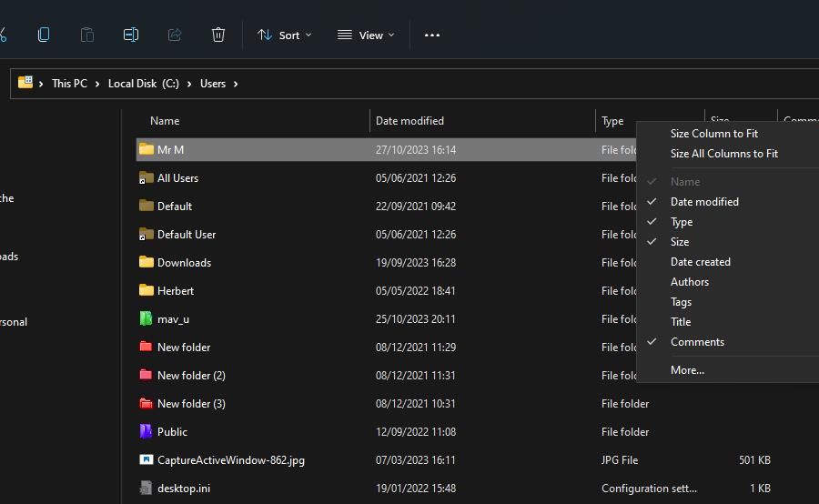819x504 pixels.
Task: Choose Size All Columns to Fit
Action: tap(723, 154)
